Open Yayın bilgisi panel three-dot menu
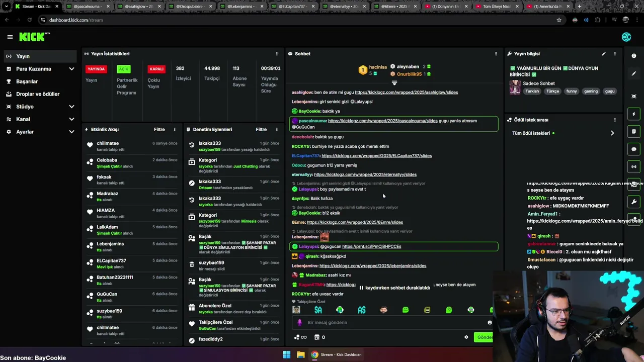The width and height of the screenshot is (644, 362). click(615, 54)
